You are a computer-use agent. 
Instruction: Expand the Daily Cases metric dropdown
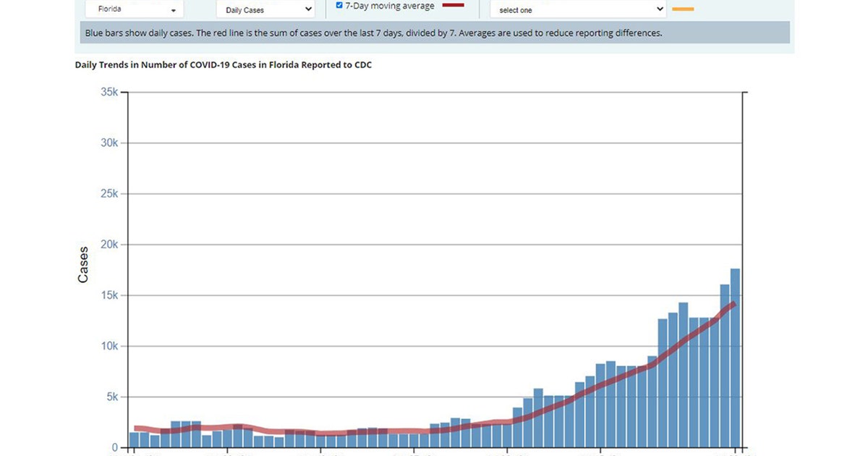pyautogui.click(x=265, y=10)
